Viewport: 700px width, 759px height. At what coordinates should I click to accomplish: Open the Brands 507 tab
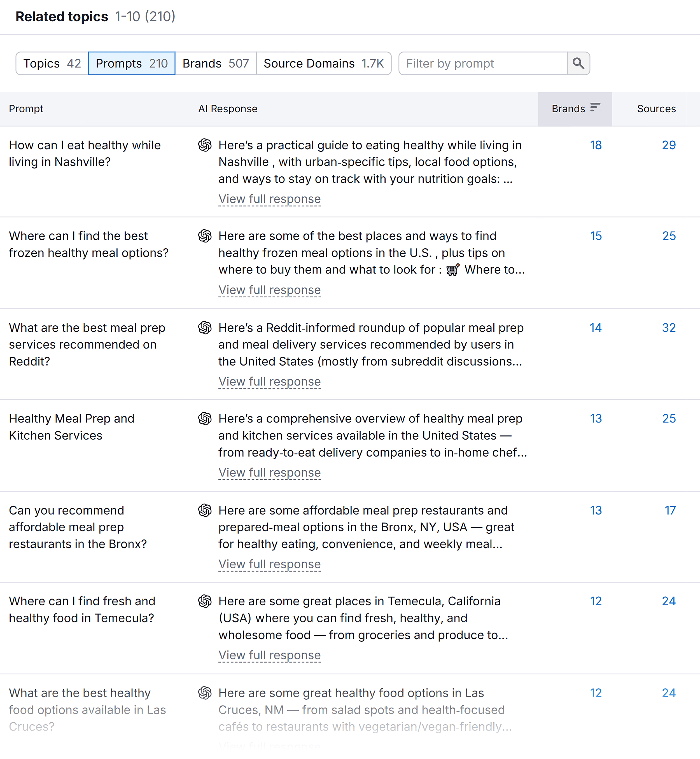pos(215,63)
